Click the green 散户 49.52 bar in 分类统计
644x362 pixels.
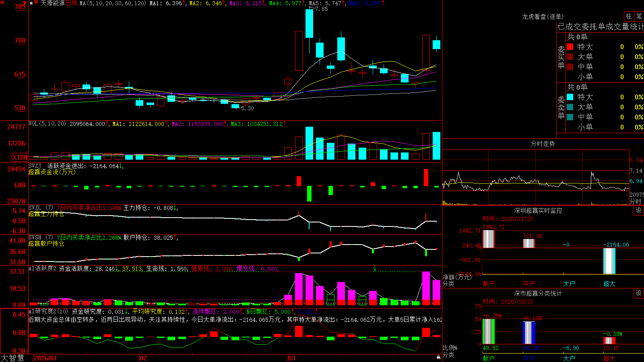pyautogui.click(x=488, y=331)
